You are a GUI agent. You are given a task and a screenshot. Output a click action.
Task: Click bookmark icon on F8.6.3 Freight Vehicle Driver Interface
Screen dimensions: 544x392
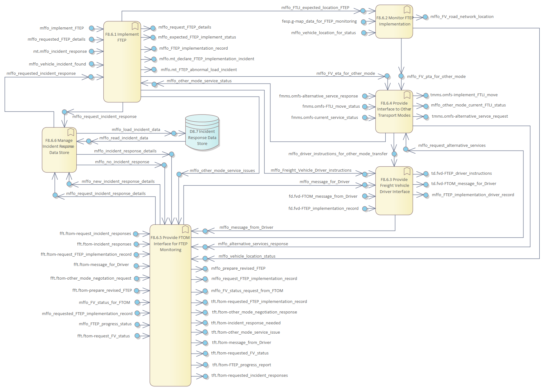coord(407,171)
